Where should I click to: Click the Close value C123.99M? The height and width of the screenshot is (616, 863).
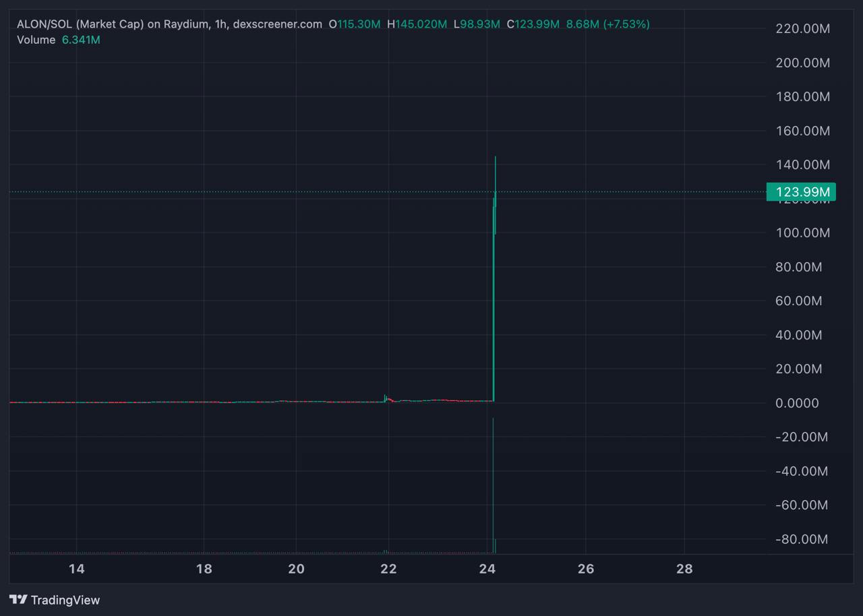533,24
